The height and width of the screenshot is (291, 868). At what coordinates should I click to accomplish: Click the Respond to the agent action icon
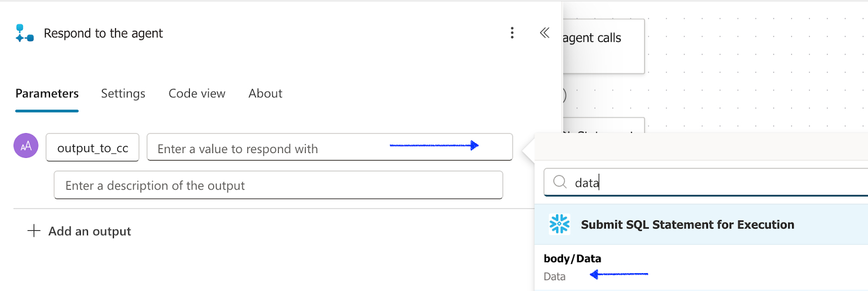click(24, 33)
